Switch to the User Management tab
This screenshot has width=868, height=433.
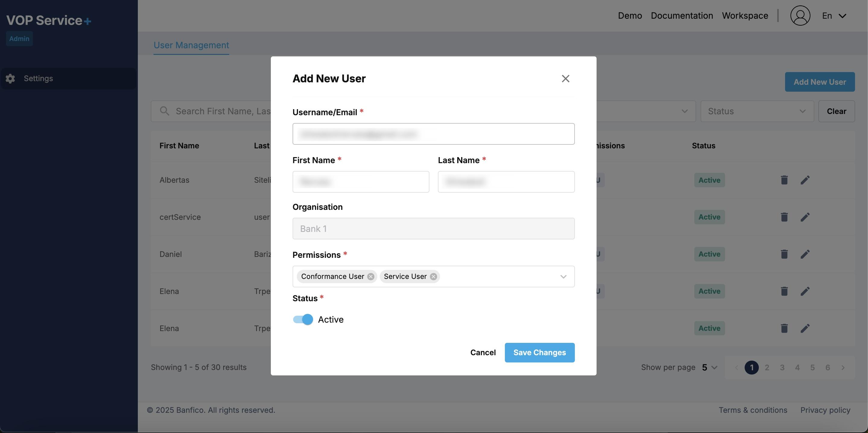(191, 45)
